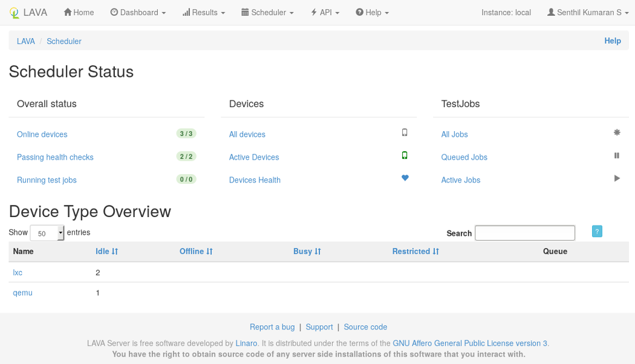Click the play icon beside Active Jobs

(x=616, y=178)
